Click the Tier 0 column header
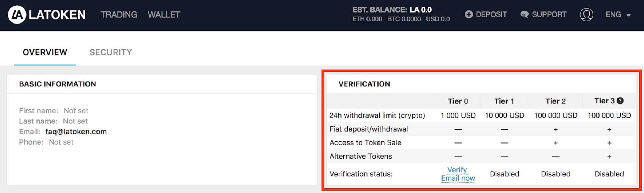The image size is (644, 193). click(458, 101)
